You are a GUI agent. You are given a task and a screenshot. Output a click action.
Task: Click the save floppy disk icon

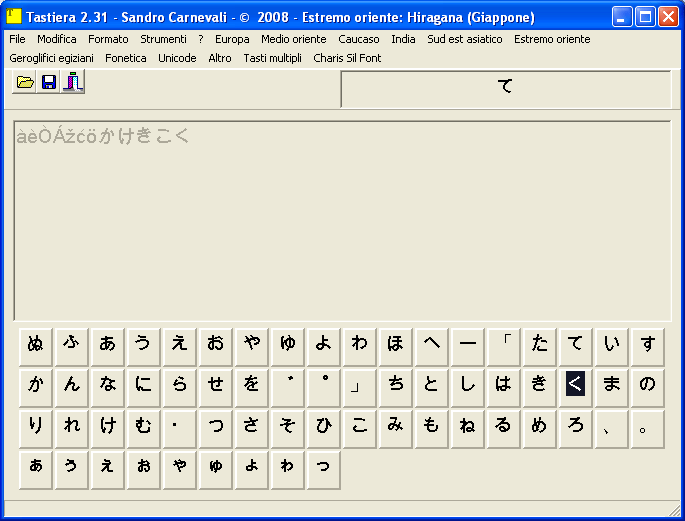point(48,82)
